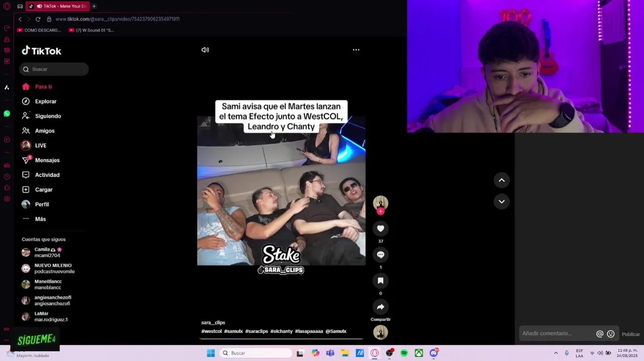Open the LIVE section
644x361 pixels.
[x=34, y=145]
